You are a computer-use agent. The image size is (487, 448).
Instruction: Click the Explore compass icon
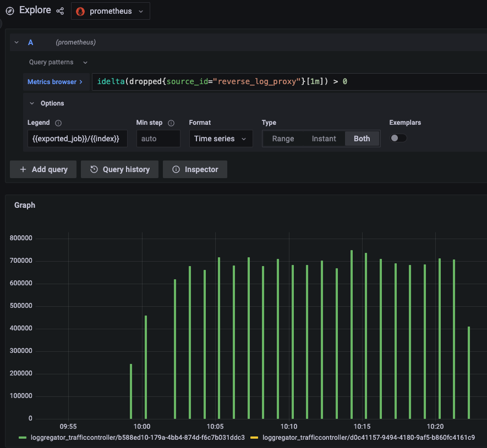10,11
